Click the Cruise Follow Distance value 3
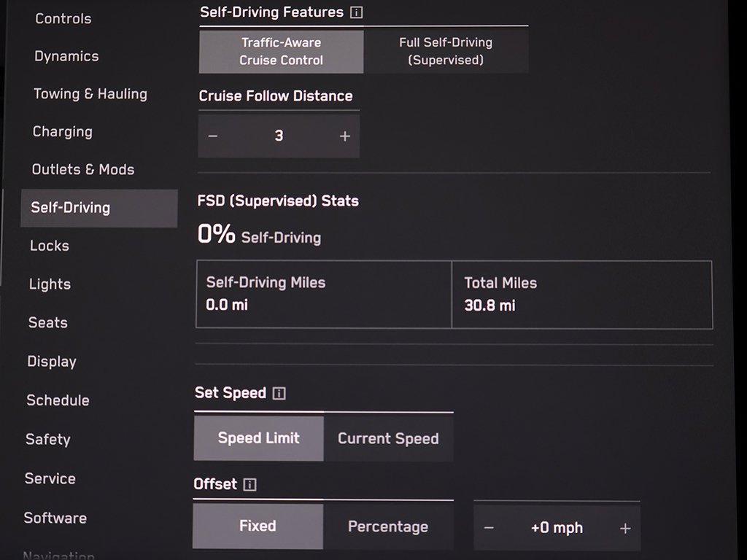Image resolution: width=747 pixels, height=560 pixels. 279,136
